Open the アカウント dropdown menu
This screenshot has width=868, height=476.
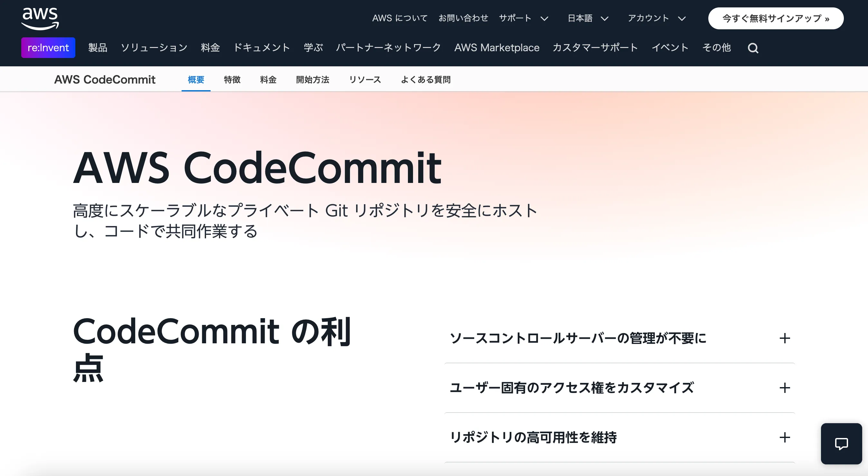[656, 18]
